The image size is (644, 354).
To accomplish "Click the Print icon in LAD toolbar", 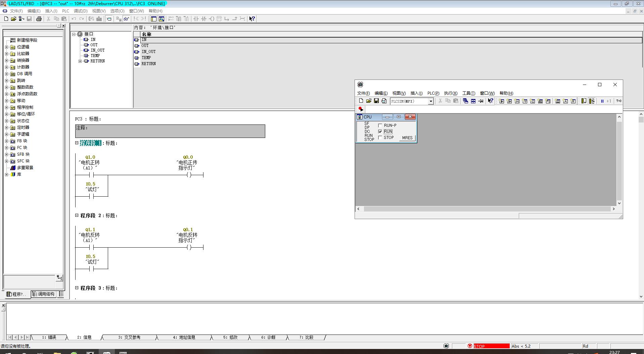I will [39, 19].
